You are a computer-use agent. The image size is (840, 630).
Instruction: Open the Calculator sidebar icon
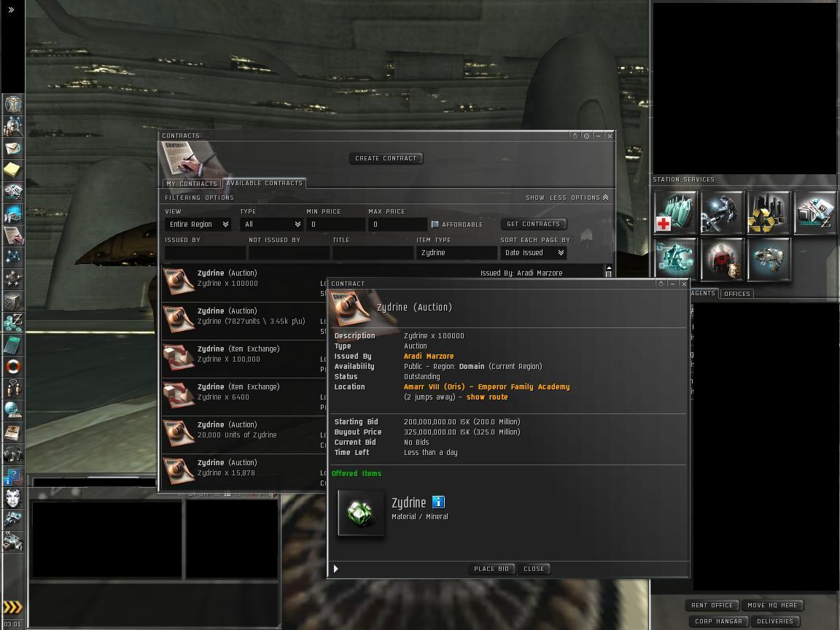(13, 345)
